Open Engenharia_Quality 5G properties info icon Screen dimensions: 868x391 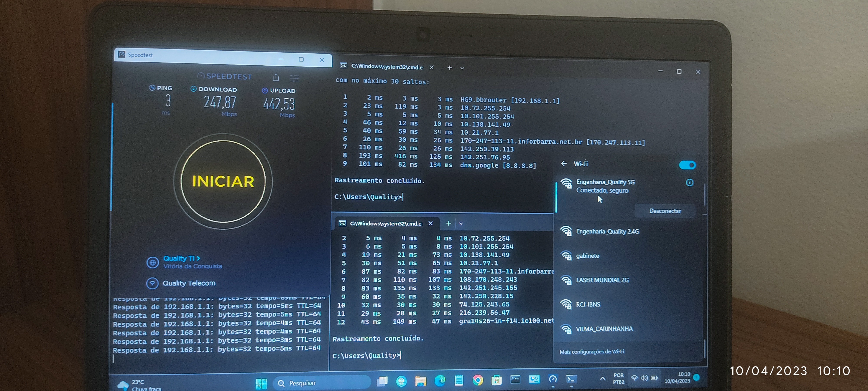(689, 182)
